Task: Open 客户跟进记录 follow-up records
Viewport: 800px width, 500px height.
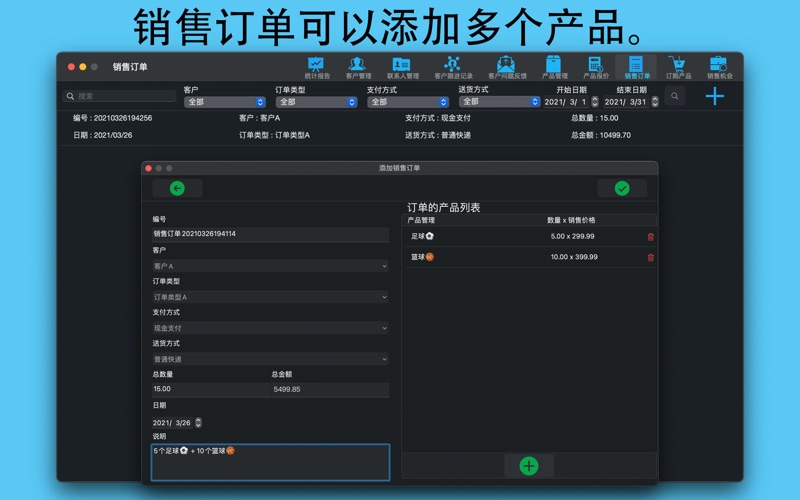Action: pos(452,67)
